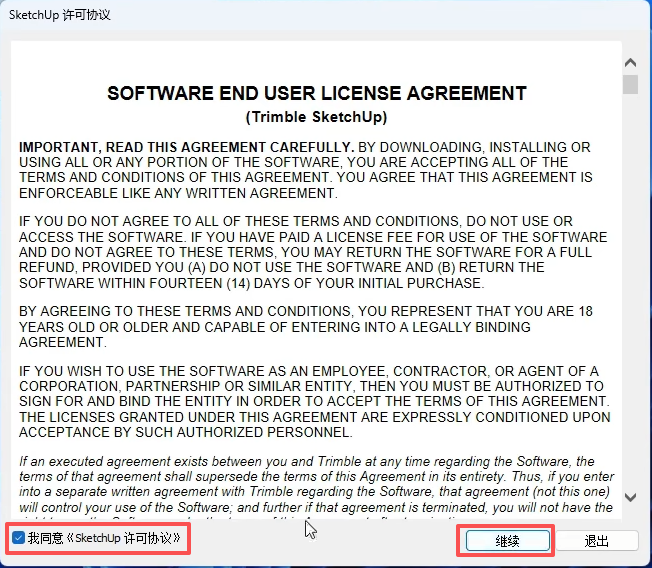
Task: Click the paragraph starting IF YOU WISH TO USE
Action: click(x=314, y=402)
